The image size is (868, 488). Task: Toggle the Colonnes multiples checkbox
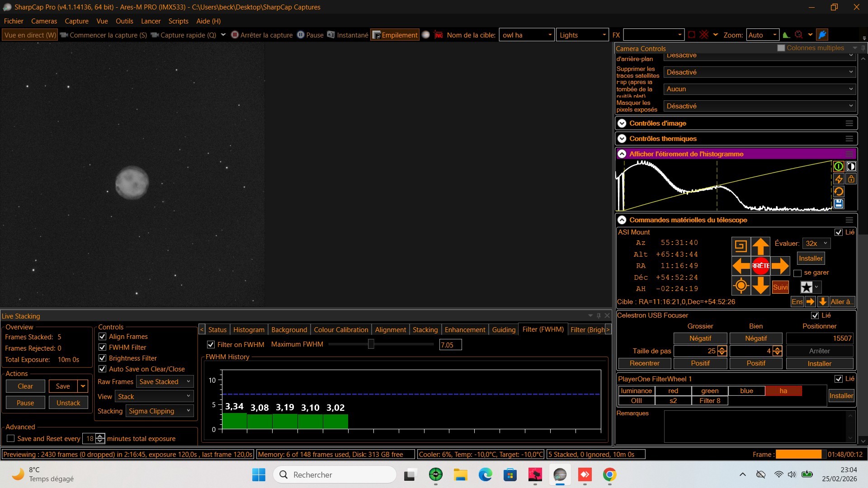click(781, 48)
